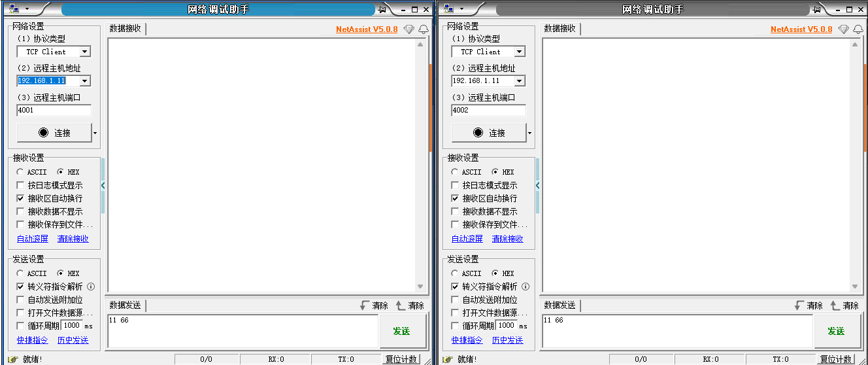Click 复位计数 in port 4002 window

835,359
